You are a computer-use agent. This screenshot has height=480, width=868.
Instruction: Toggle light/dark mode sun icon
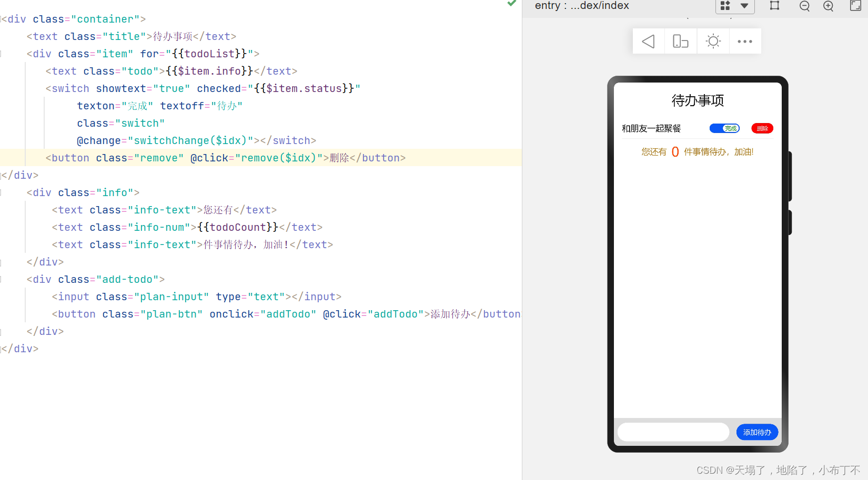[x=713, y=42]
